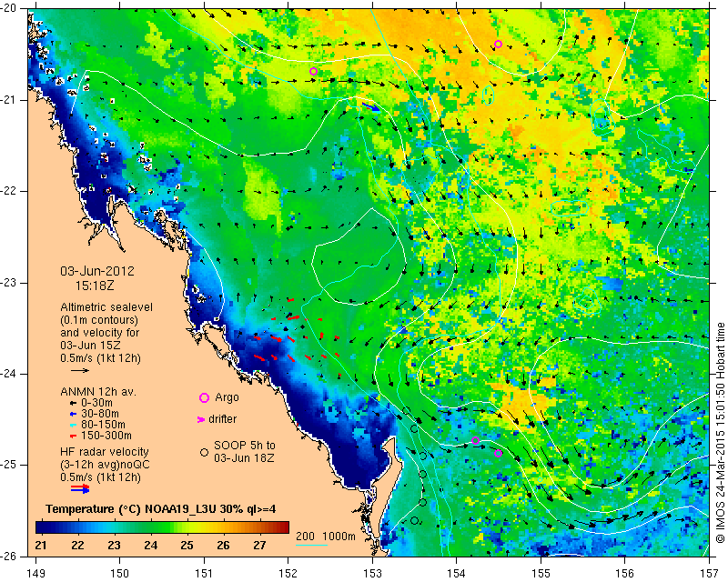Click the 'ANMN 12h av.' legend heading
728x582 pixels.
point(98,392)
